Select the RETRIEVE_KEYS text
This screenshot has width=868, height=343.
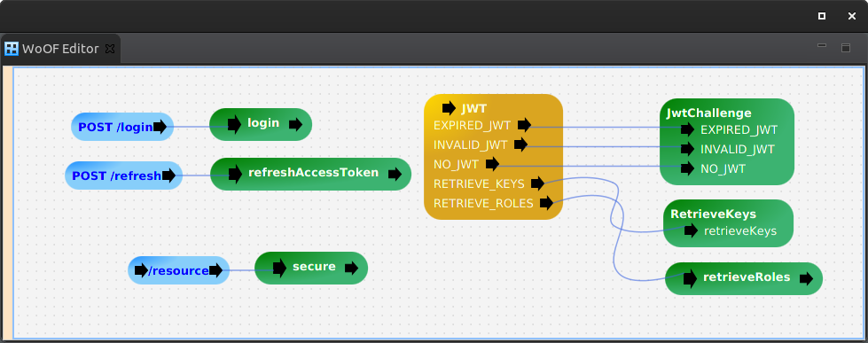(479, 184)
